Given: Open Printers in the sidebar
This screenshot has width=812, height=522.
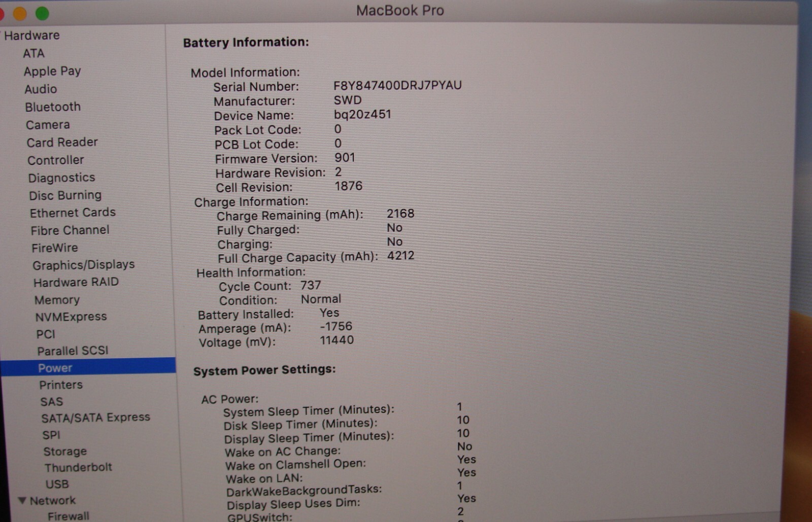Looking at the screenshot, I should click(61, 385).
